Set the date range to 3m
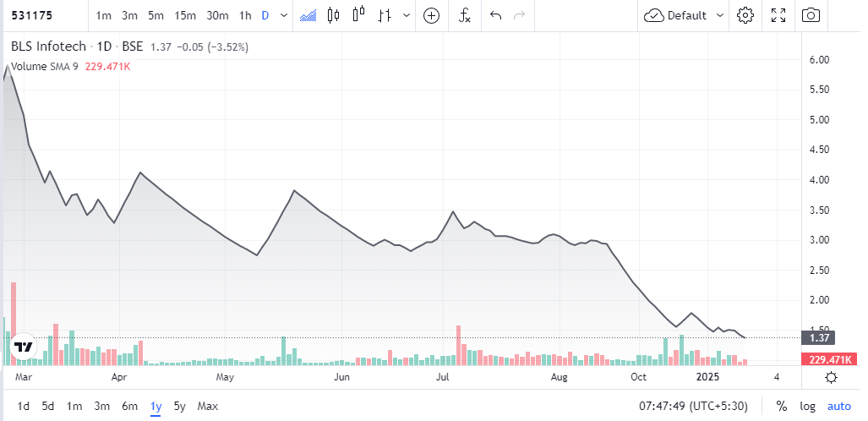The height and width of the screenshot is (421, 868). [102, 407]
